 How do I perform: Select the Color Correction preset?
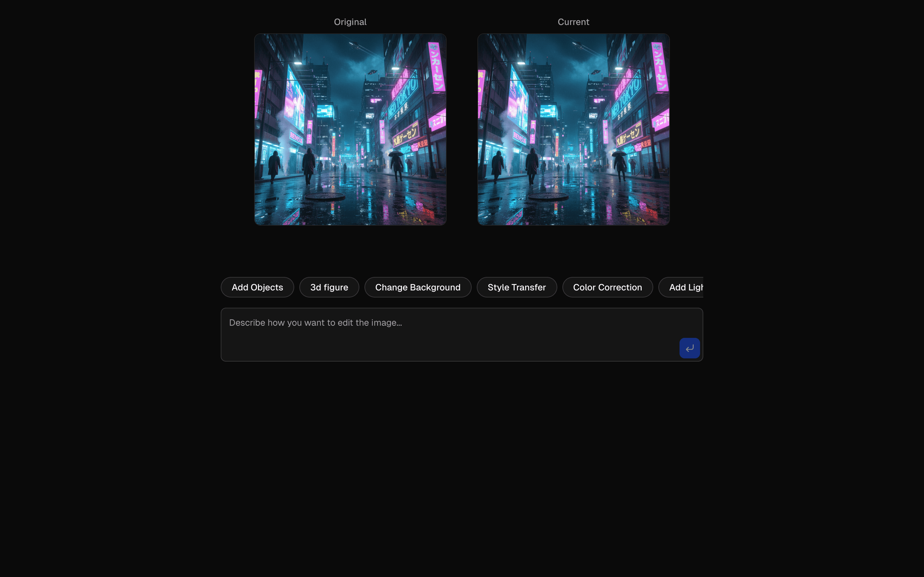(607, 287)
